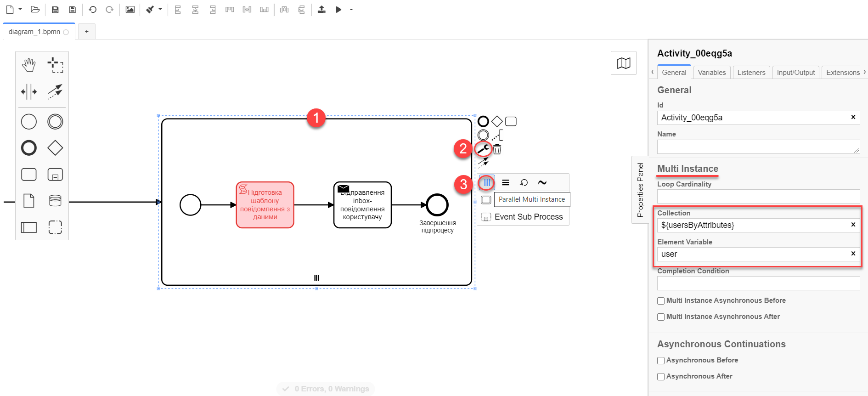The height and width of the screenshot is (396, 868).
Task: Delete element with trash icon
Action: coord(497,149)
